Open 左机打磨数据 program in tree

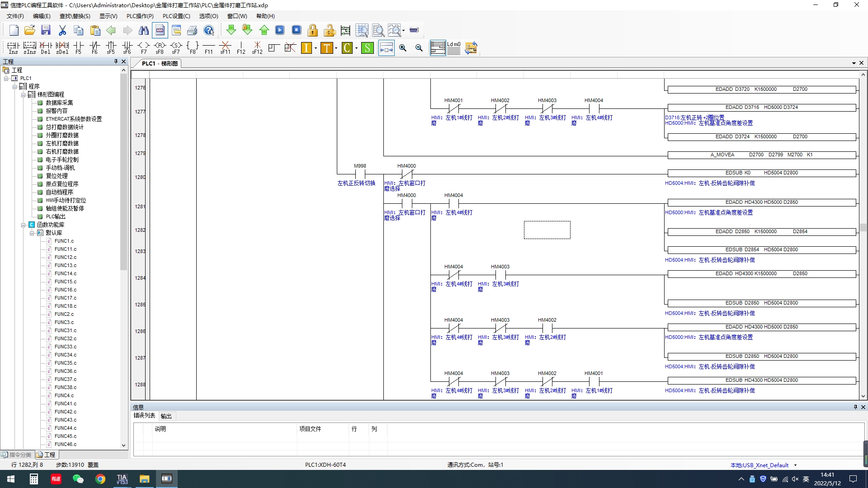[62, 143]
